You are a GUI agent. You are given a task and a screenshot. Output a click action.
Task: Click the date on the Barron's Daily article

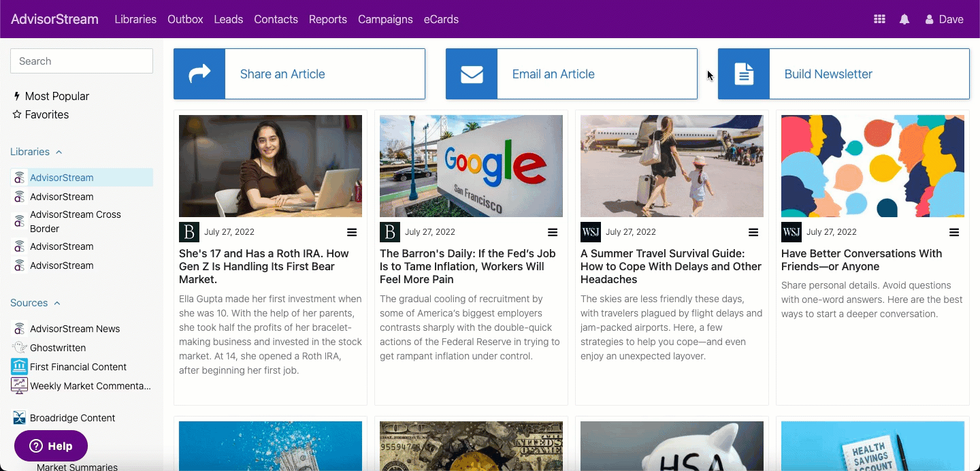(429, 232)
